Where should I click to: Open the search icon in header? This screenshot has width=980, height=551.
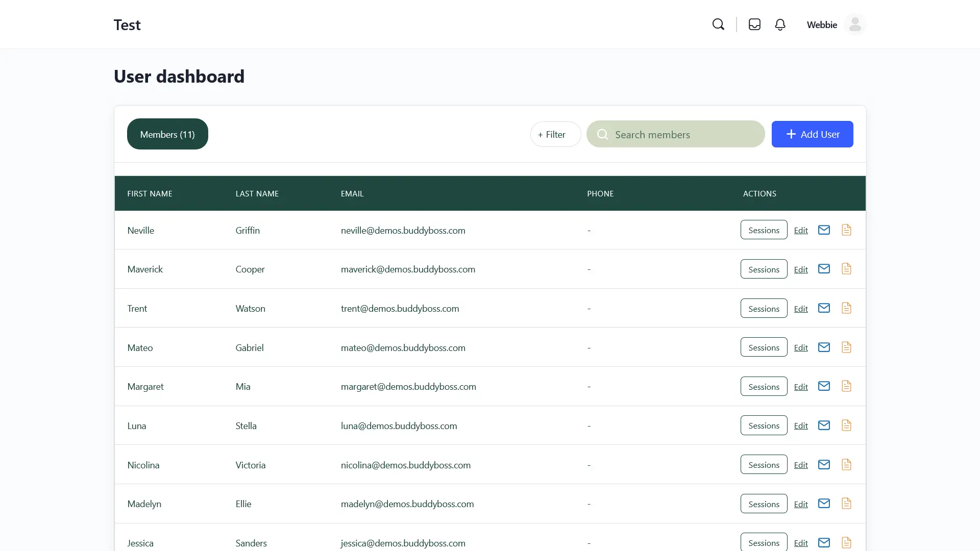pyautogui.click(x=718, y=24)
